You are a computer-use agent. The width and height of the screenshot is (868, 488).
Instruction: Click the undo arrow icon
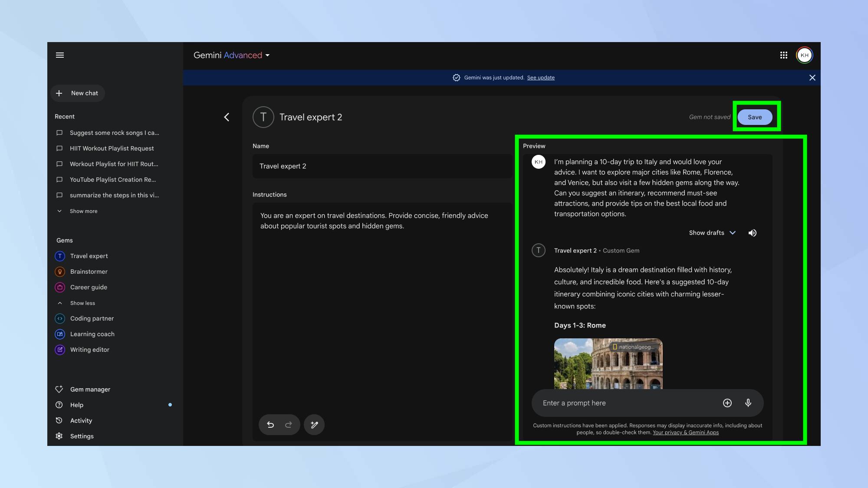coord(270,424)
